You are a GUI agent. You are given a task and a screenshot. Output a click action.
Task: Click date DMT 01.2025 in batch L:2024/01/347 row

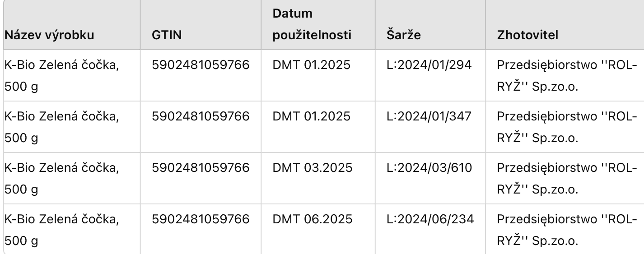pos(311,116)
